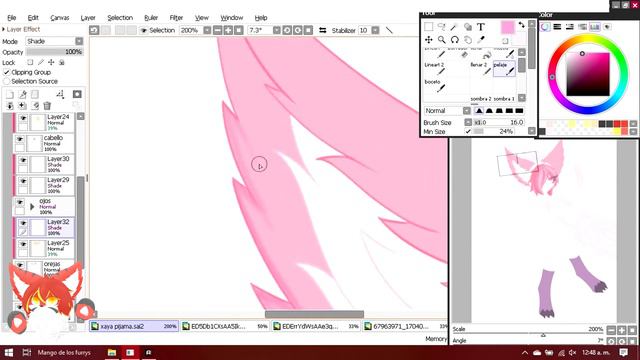Select the Move tool
This screenshot has height=360, width=640.
pyautogui.click(x=429, y=40)
